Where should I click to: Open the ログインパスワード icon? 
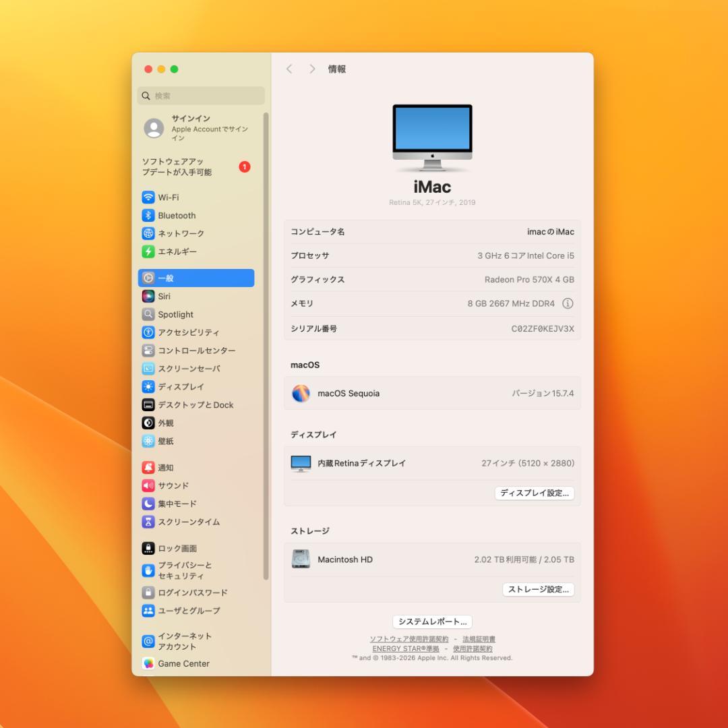148,593
